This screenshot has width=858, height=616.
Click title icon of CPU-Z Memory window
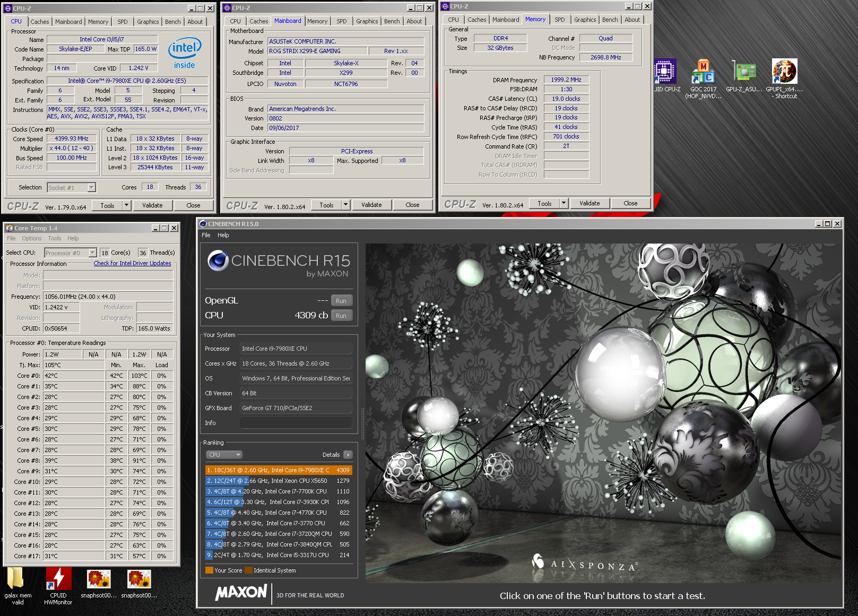[445, 6]
